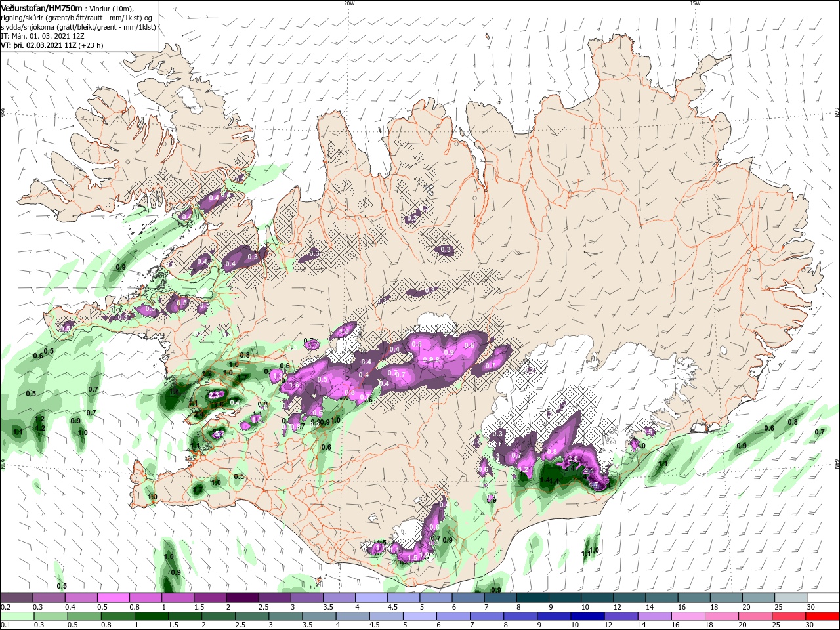Image resolution: width=840 pixels, height=630 pixels.
Task: Click the blue-grey 4 swatch in the lower legend row
Action: pos(353,616)
